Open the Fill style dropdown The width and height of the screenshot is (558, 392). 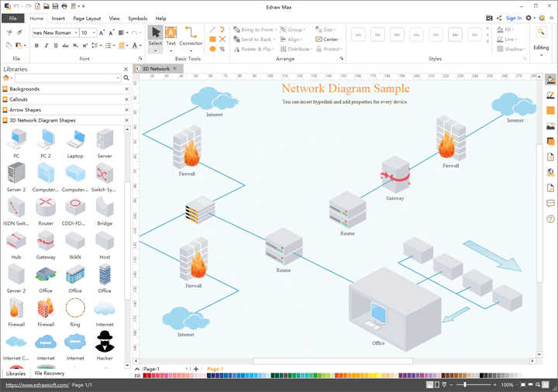pos(505,29)
